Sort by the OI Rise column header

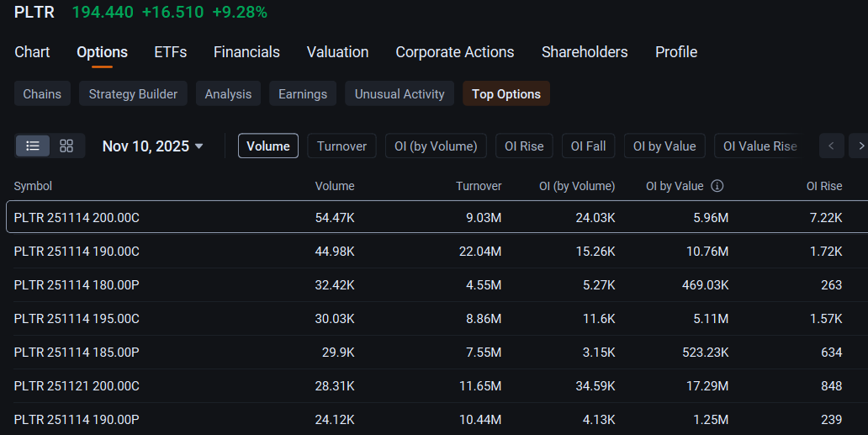823,186
